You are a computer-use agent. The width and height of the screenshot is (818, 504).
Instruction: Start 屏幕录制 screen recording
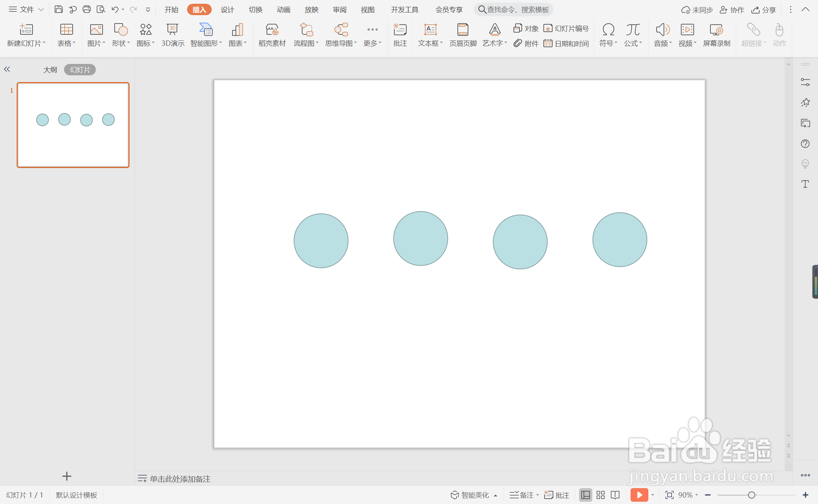(717, 35)
